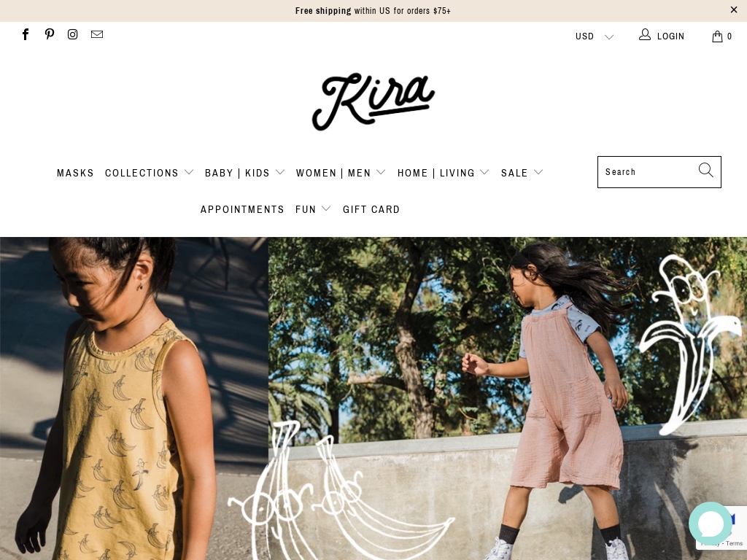Dismiss the free shipping announcement bar
This screenshot has width=747, height=560.
point(734,9)
